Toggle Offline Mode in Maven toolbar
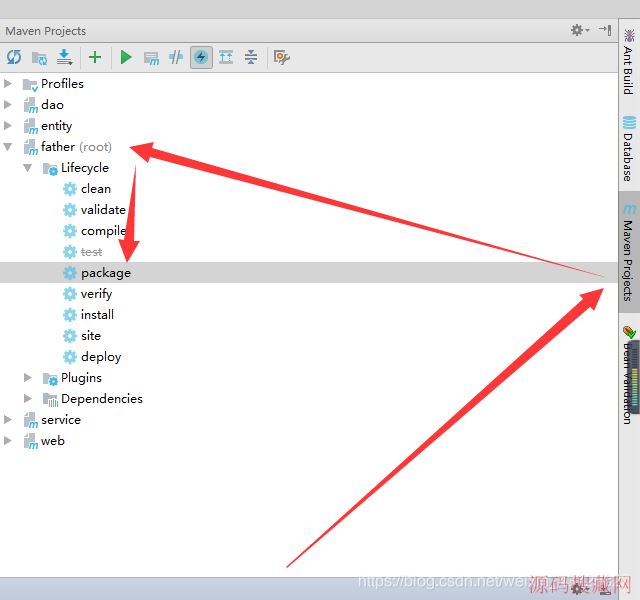The width and height of the screenshot is (640, 600). click(x=176, y=58)
